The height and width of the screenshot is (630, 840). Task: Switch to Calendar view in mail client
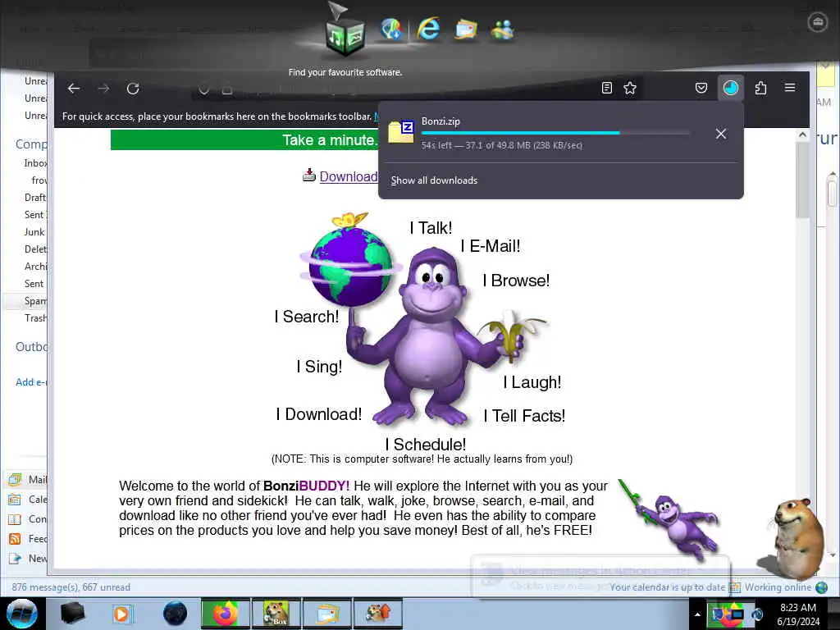(x=28, y=500)
